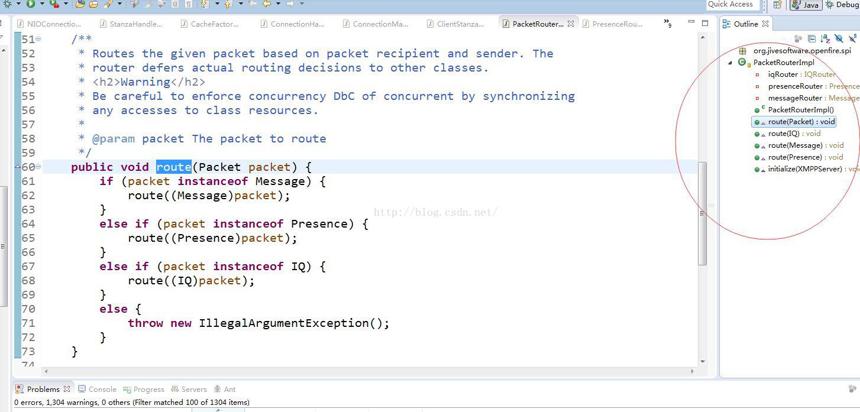Click the Open Perspective icon
The width and height of the screenshot is (860, 412).
pos(777,5)
